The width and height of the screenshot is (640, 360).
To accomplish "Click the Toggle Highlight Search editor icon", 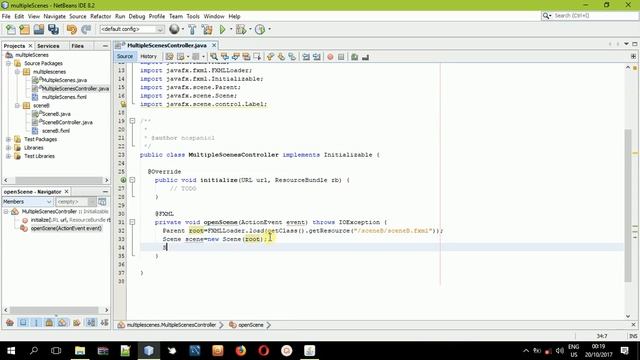I will coord(246,57).
